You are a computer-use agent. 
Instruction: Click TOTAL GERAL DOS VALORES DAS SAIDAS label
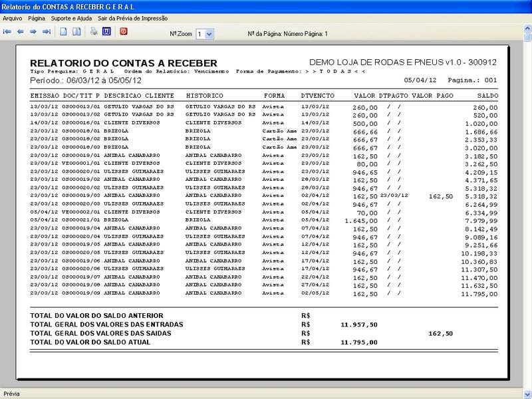coord(100,333)
